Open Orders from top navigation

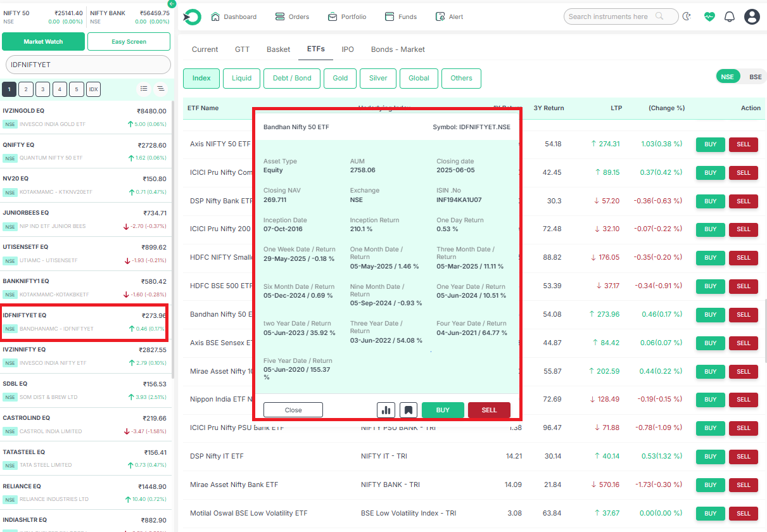point(292,16)
